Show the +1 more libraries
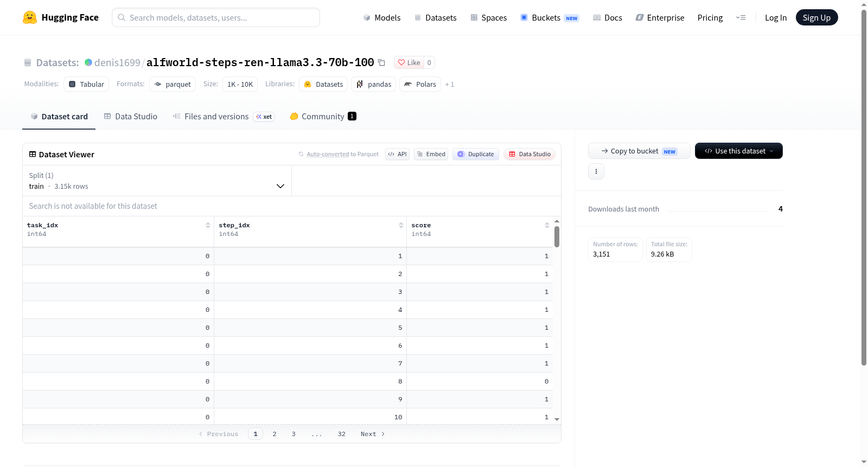Image resolution: width=868 pixels, height=467 pixels. click(x=450, y=85)
